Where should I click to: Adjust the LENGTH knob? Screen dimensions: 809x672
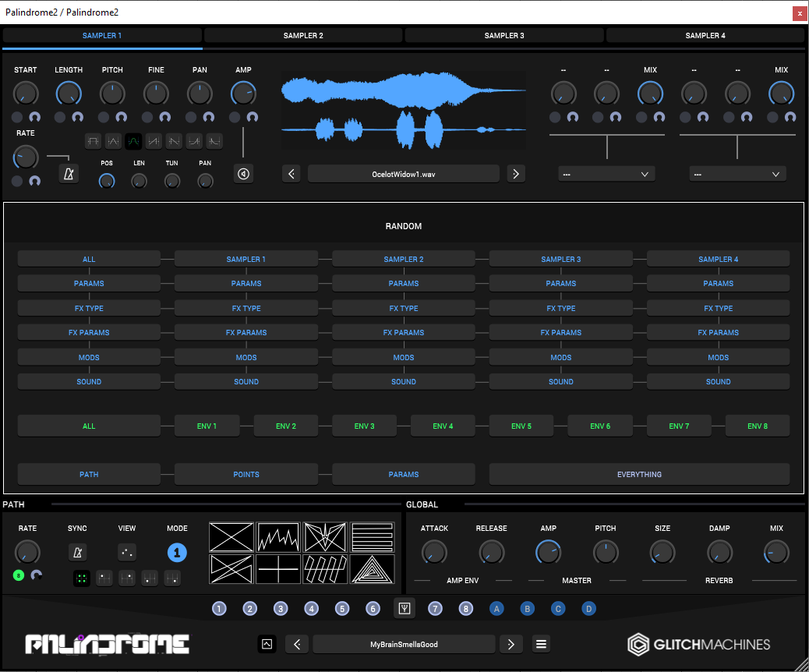pos(69,94)
